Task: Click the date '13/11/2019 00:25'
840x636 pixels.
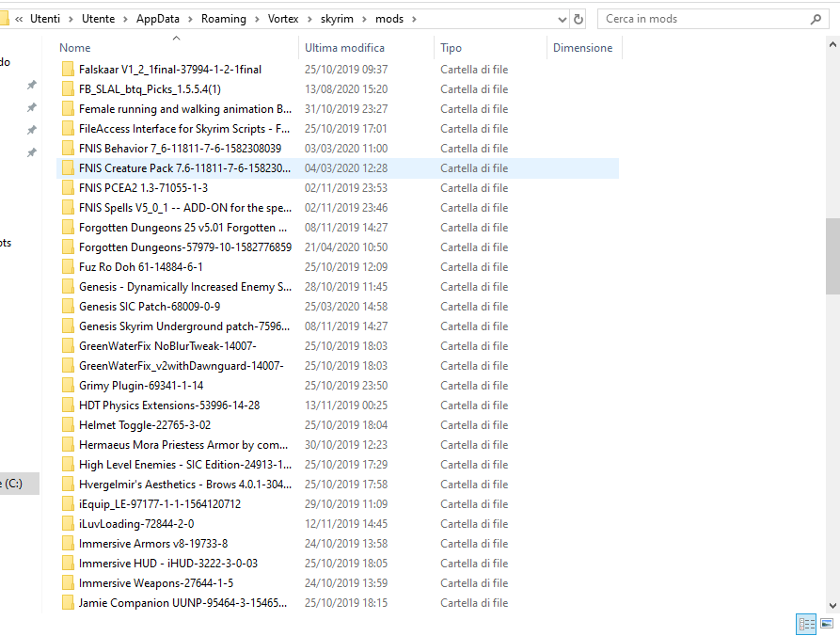Action: pyautogui.click(x=346, y=405)
